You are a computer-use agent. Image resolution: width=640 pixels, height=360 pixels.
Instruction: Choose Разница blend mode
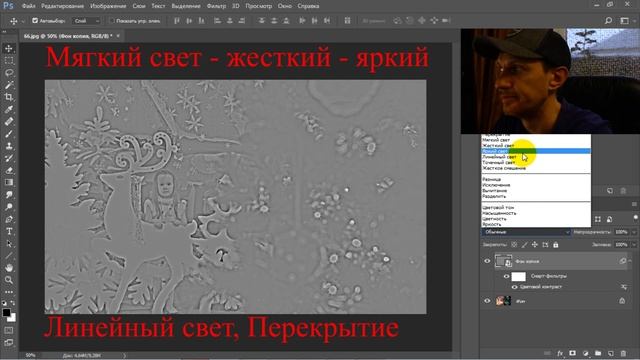click(536, 179)
